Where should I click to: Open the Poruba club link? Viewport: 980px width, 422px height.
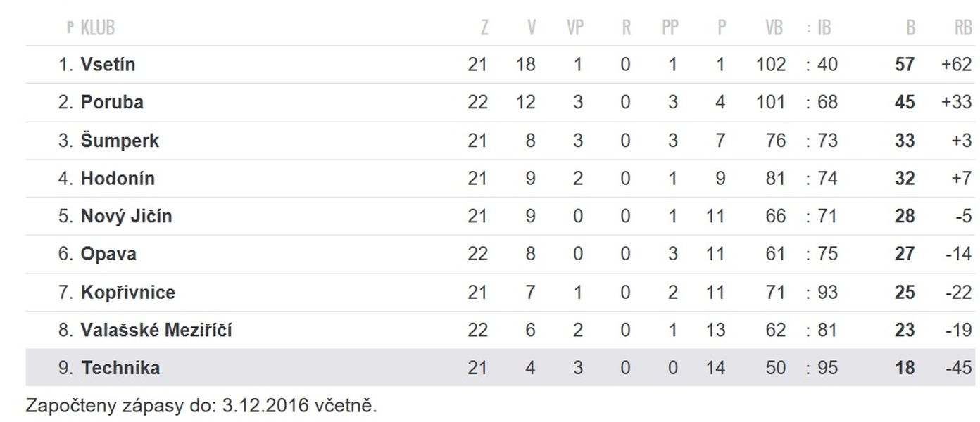coord(112,102)
